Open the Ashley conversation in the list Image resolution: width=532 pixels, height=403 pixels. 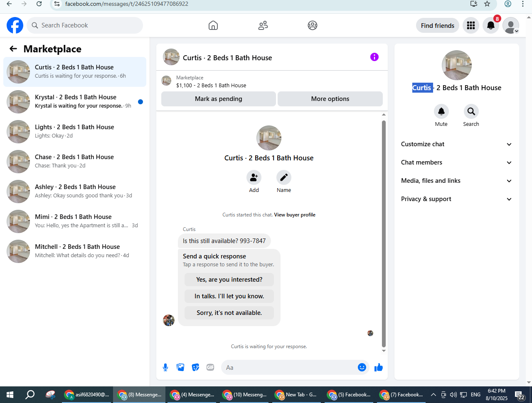point(75,192)
